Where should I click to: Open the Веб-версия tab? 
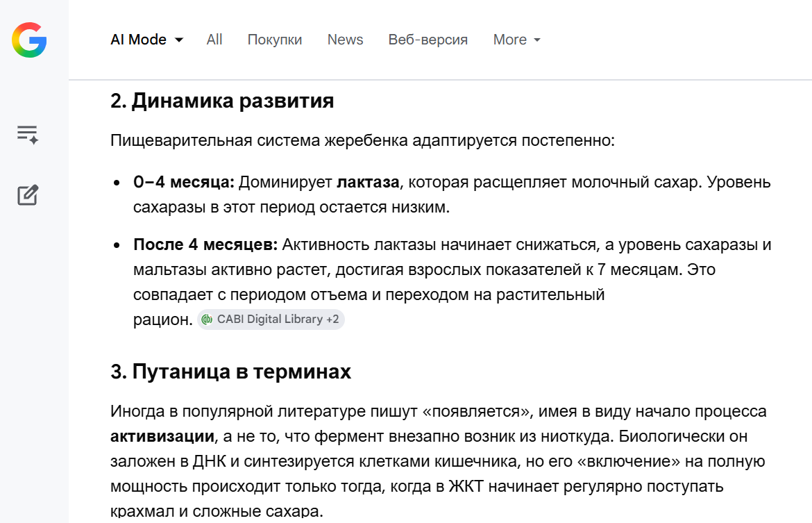pyautogui.click(x=428, y=40)
